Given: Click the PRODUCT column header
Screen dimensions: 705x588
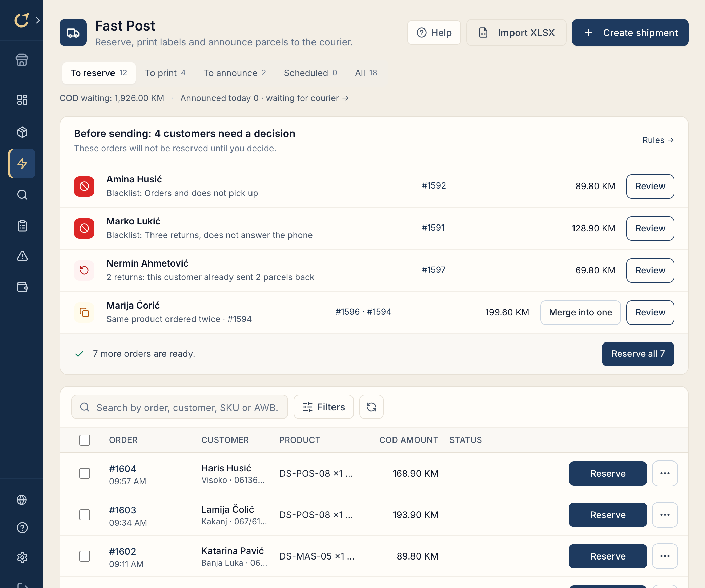Looking at the screenshot, I should (x=300, y=440).
